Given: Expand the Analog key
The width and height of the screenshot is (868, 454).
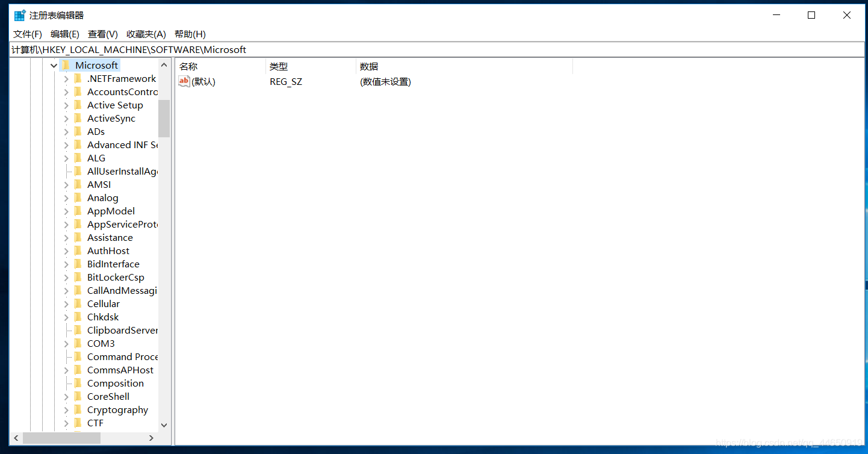Looking at the screenshot, I should [x=66, y=197].
